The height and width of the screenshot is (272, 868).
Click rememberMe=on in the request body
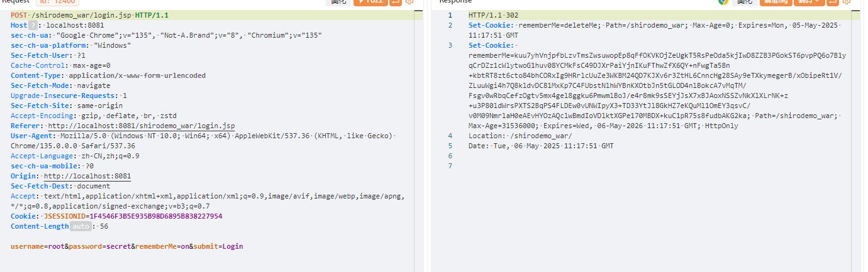tap(161, 246)
